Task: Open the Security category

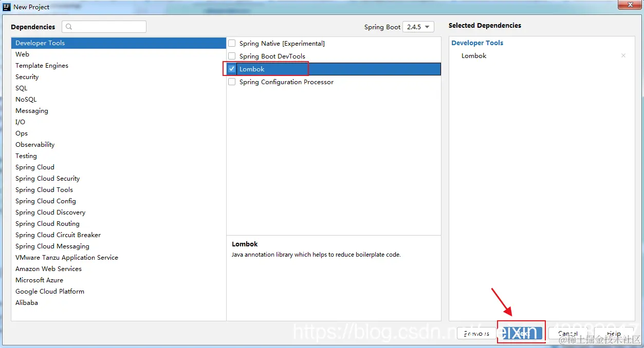Action: point(119,77)
